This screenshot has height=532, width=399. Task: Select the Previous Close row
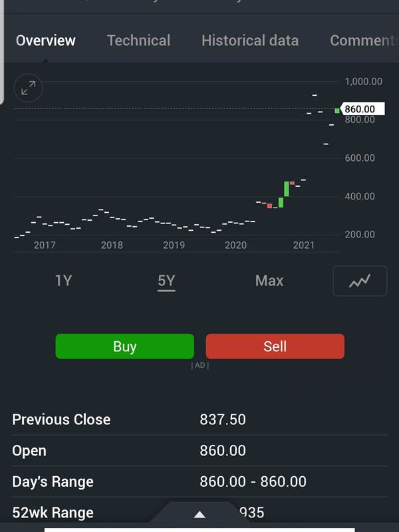click(199, 420)
